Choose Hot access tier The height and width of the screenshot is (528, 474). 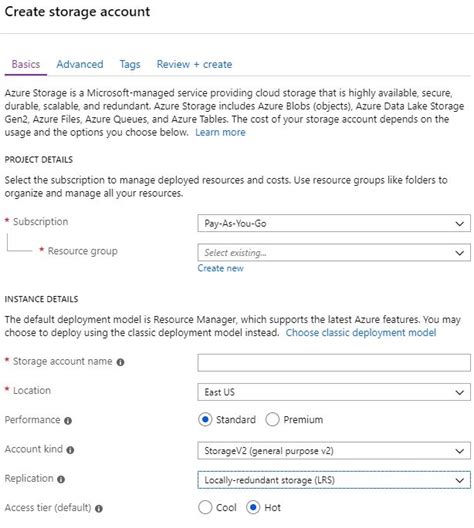coord(253,507)
